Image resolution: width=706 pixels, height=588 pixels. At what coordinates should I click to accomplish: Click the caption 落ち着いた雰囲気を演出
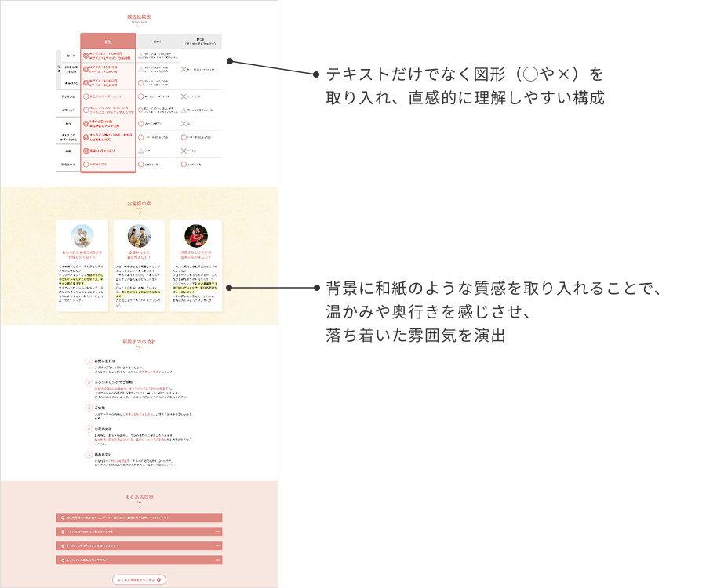(416, 336)
